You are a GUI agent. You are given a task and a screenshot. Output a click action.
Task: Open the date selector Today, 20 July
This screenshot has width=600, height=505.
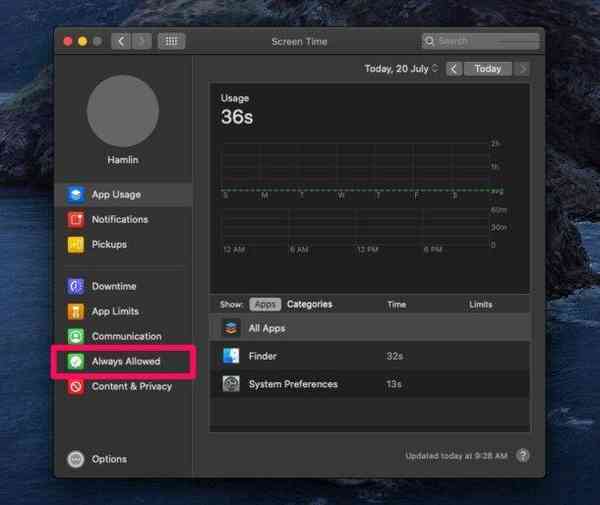click(401, 69)
